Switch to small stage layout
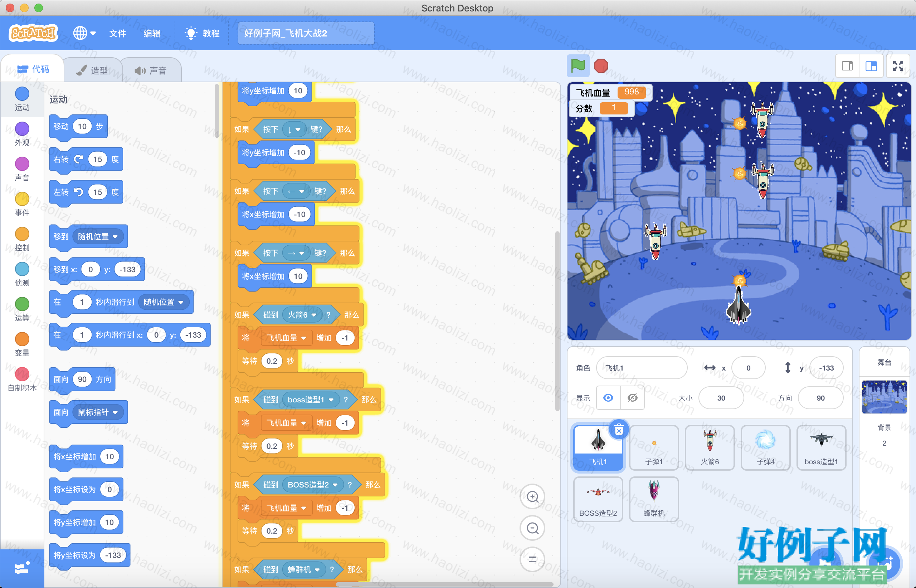 pyautogui.click(x=847, y=66)
